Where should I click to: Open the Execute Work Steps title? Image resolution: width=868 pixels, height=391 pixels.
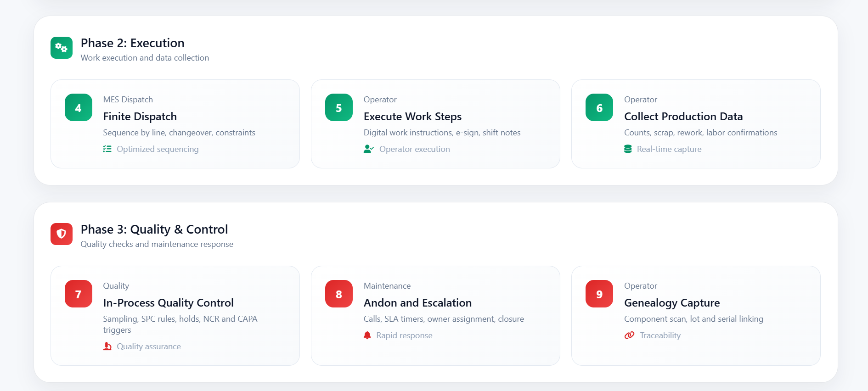point(412,117)
